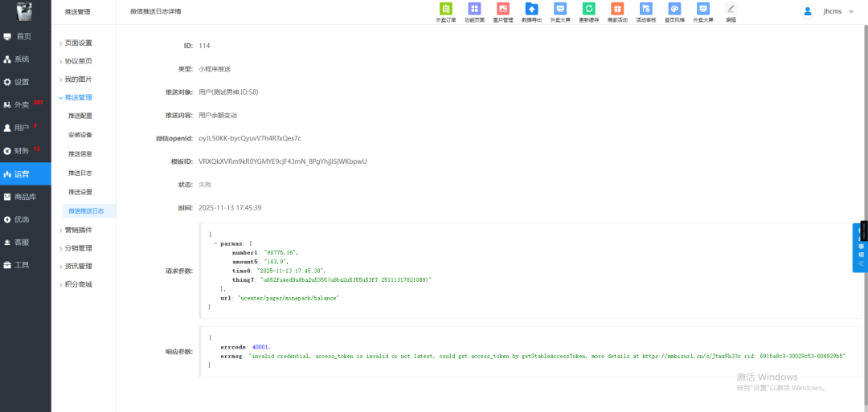Collapse the 推送管理 sidebar section
Screen dimensions: 868x412
pyautogui.click(x=78, y=97)
